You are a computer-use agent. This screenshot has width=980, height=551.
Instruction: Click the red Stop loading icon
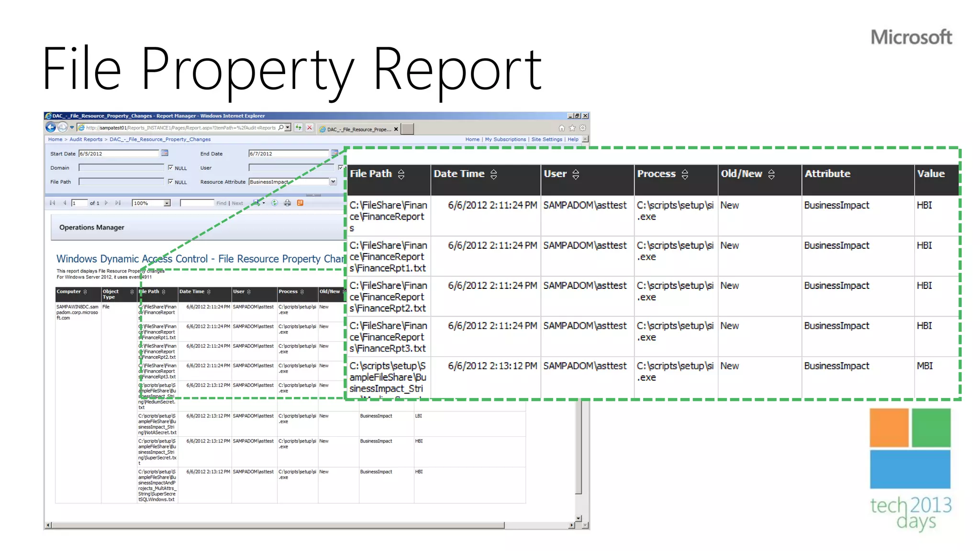(310, 128)
